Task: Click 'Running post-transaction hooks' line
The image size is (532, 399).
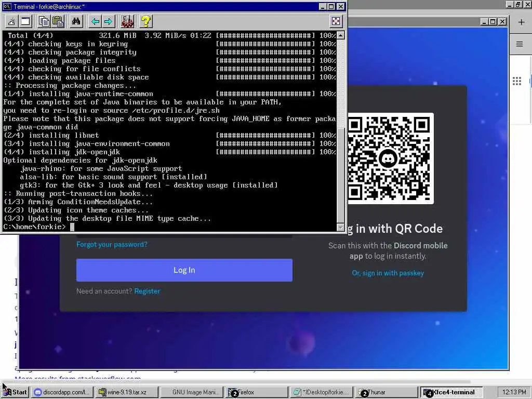Action: pos(78,194)
